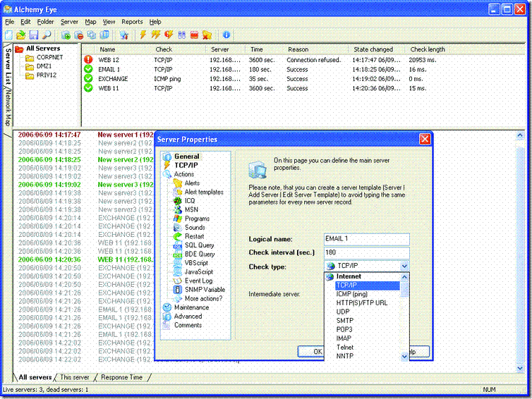Sort by the Name column header
This screenshot has width=532, height=399.
107,49
